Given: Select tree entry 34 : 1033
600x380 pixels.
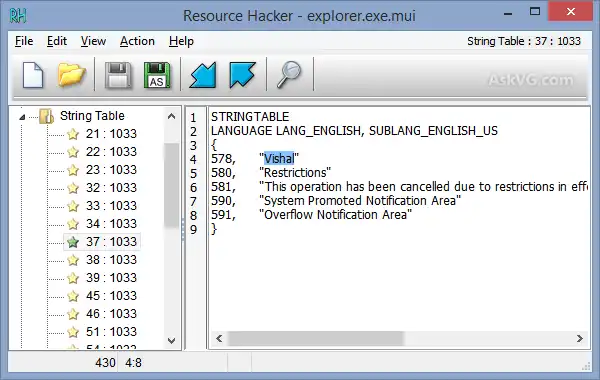Looking at the screenshot, I should pos(111,224).
